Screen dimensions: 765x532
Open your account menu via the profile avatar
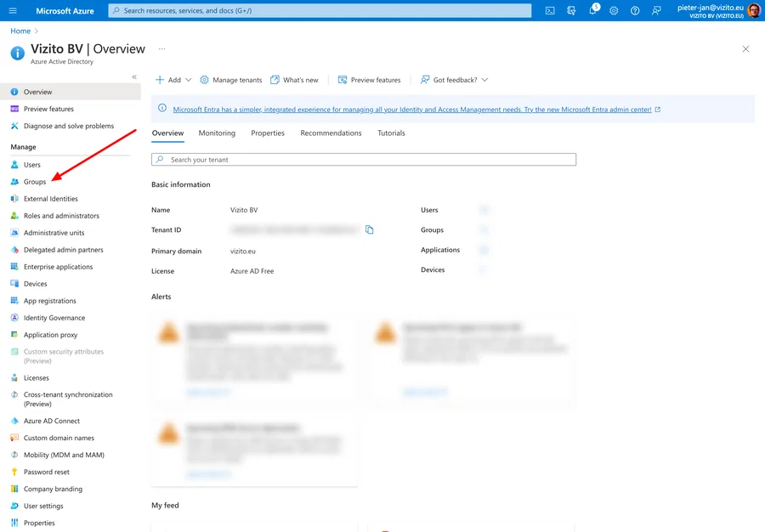pyautogui.click(x=753, y=10)
